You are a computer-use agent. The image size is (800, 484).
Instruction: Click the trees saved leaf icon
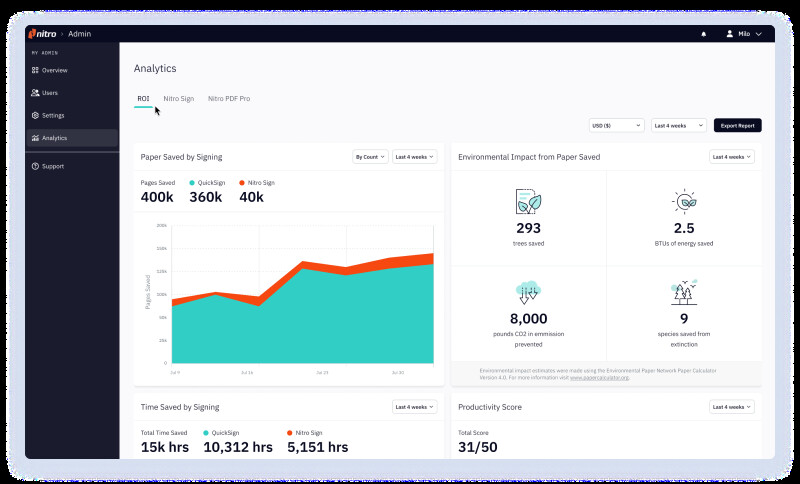[x=528, y=201]
